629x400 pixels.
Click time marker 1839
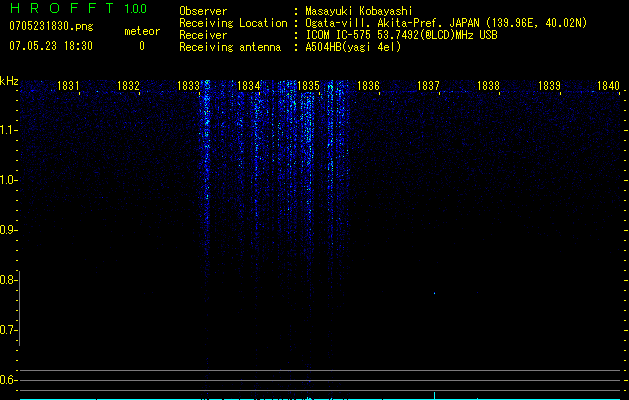pos(549,86)
